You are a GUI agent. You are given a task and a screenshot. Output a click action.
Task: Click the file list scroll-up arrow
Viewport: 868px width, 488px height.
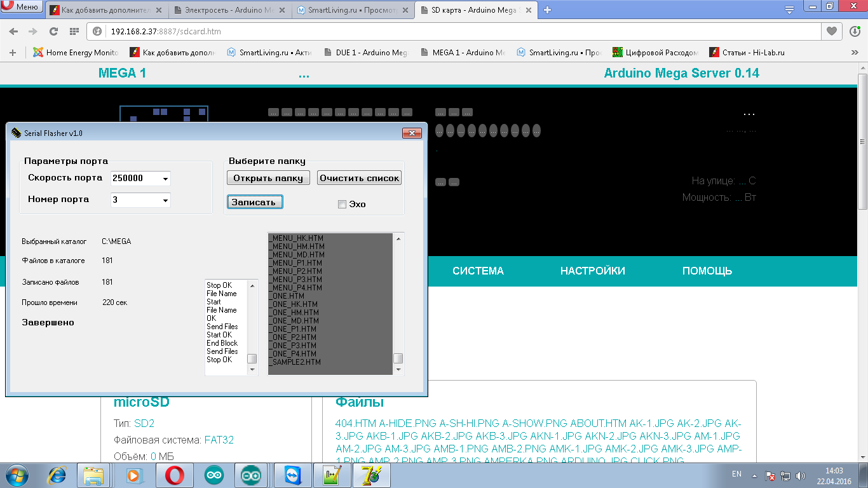click(398, 238)
